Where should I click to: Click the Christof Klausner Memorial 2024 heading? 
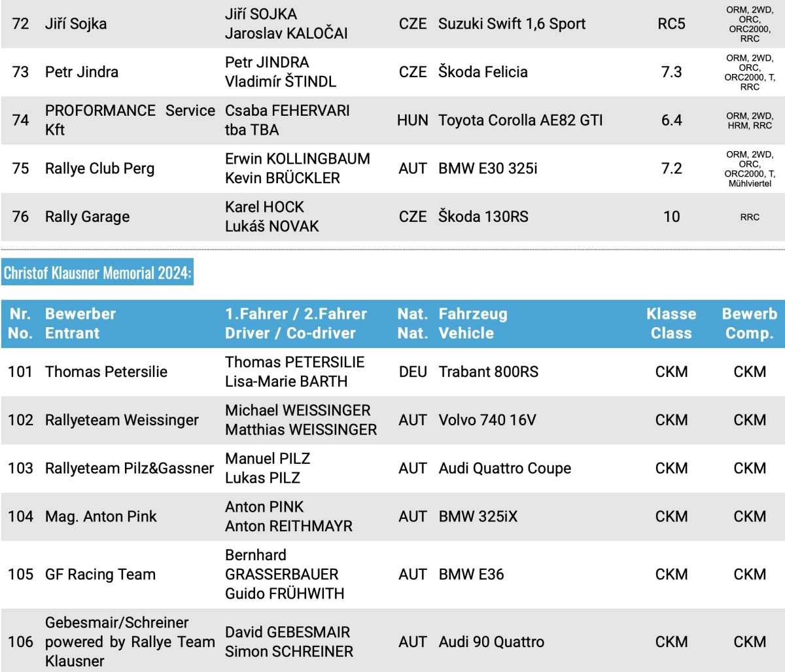pyautogui.click(x=97, y=273)
